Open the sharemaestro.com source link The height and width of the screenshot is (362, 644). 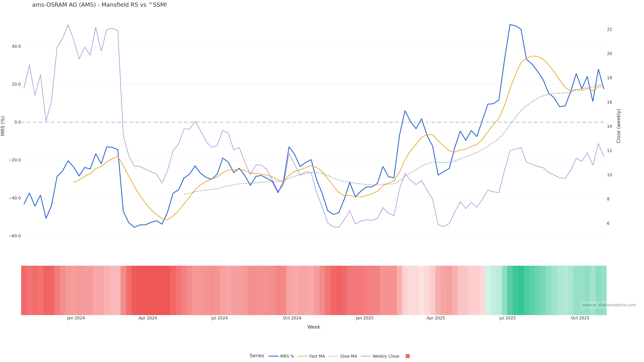click(x=608, y=305)
